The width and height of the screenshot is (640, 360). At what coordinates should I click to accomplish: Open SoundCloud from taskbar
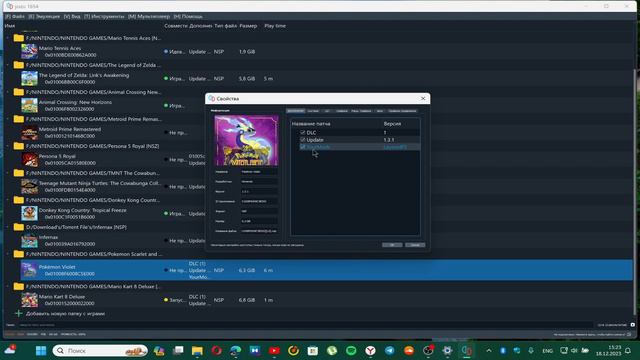click(x=409, y=351)
